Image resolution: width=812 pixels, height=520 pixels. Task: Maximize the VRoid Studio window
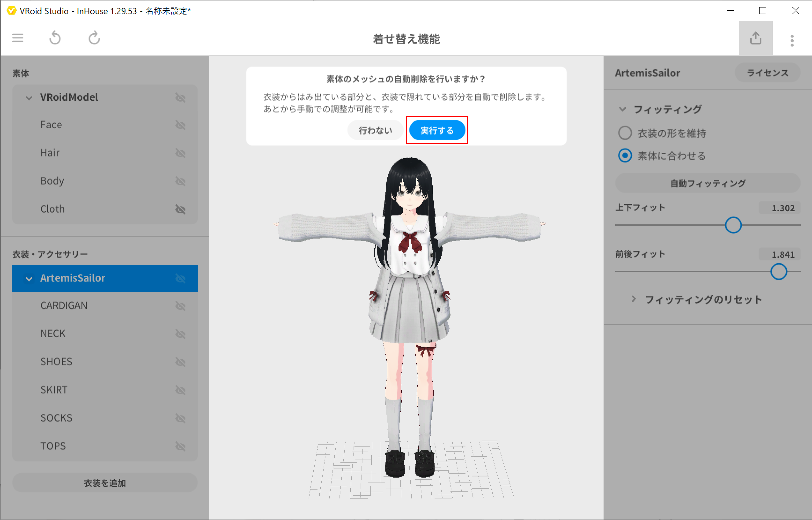click(762, 11)
